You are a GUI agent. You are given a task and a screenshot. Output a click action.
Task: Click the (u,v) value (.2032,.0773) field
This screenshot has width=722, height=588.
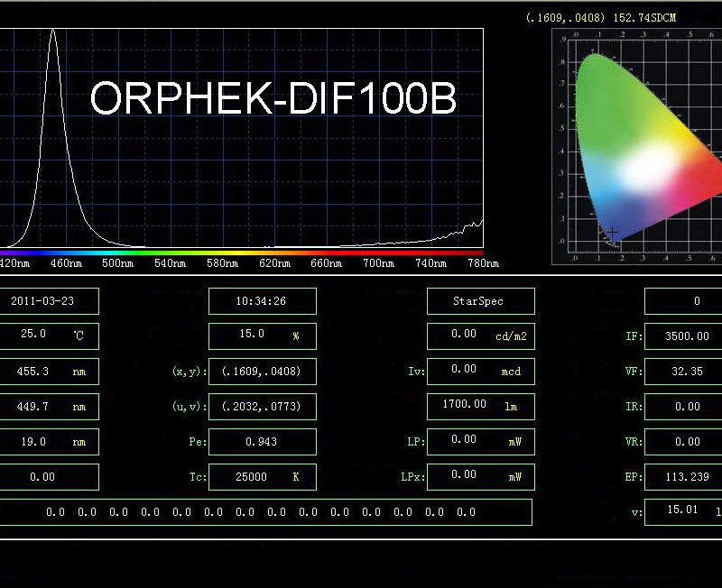263,407
